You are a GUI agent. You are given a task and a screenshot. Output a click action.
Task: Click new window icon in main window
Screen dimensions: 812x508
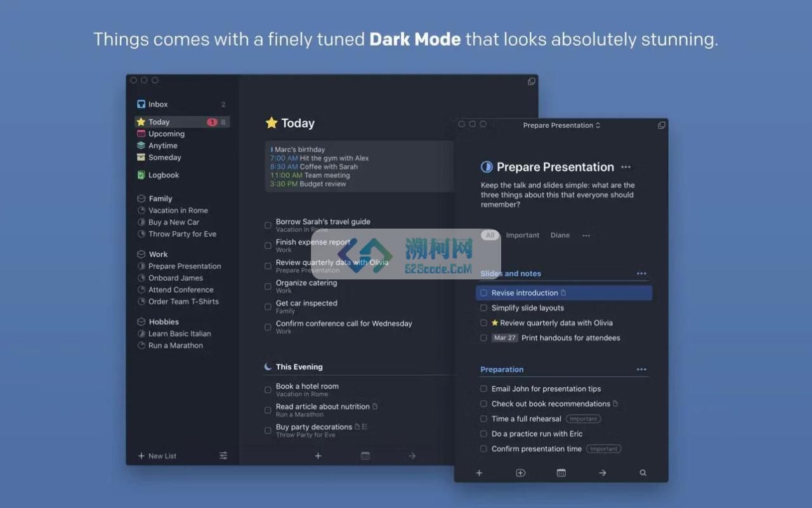click(x=532, y=81)
